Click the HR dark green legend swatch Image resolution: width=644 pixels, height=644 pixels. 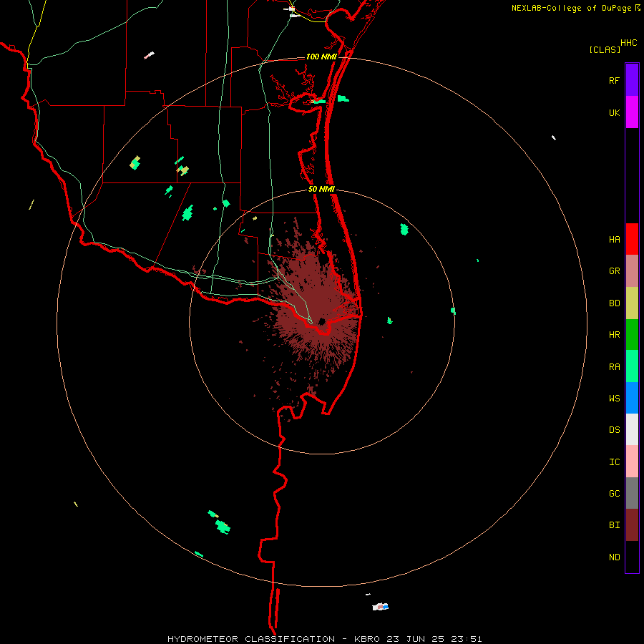pyautogui.click(x=632, y=334)
